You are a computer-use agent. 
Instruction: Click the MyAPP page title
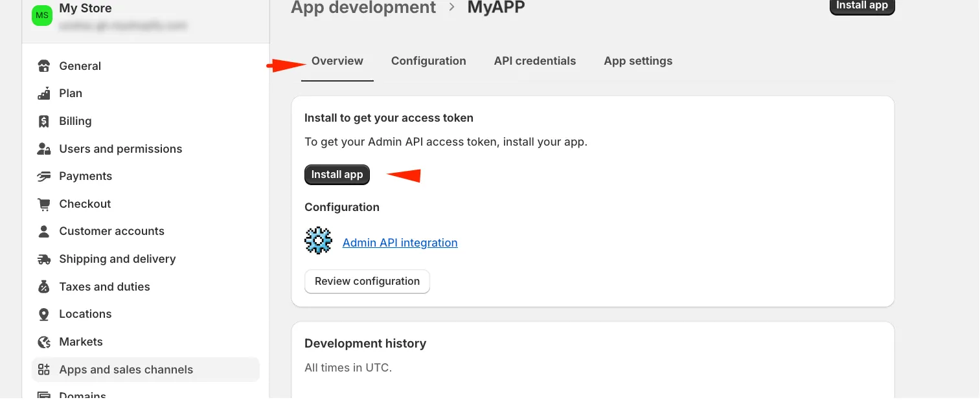pos(496,8)
